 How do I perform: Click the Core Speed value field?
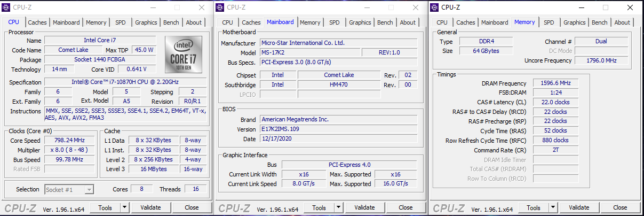[x=70, y=141]
